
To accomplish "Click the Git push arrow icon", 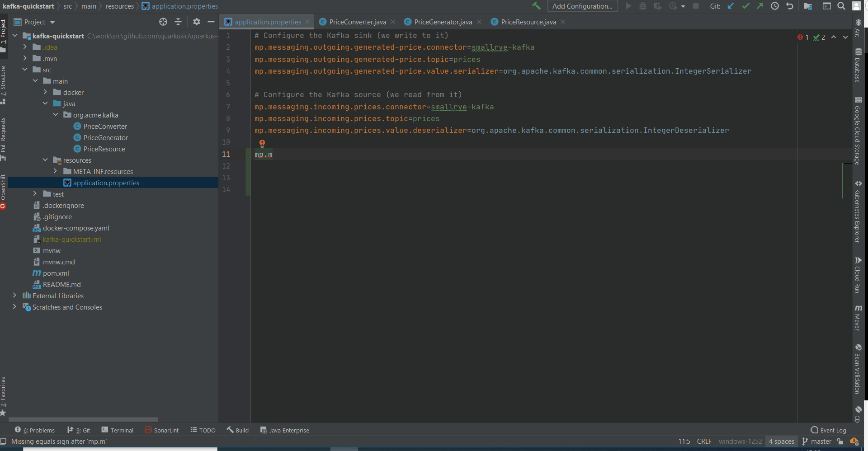I will coord(760,6).
